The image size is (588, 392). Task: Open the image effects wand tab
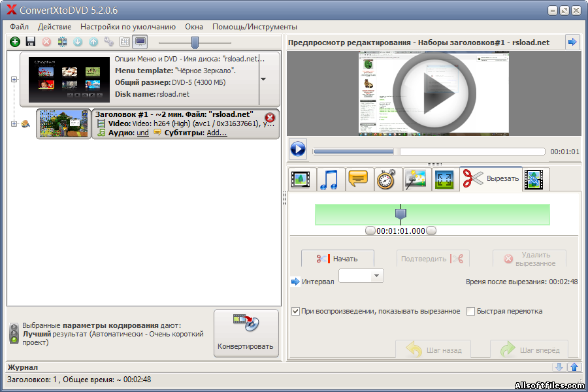pos(416,179)
